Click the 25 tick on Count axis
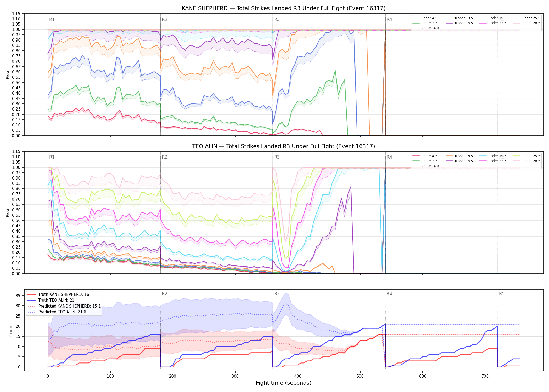Screen dimensions: 549x392 click(18, 316)
